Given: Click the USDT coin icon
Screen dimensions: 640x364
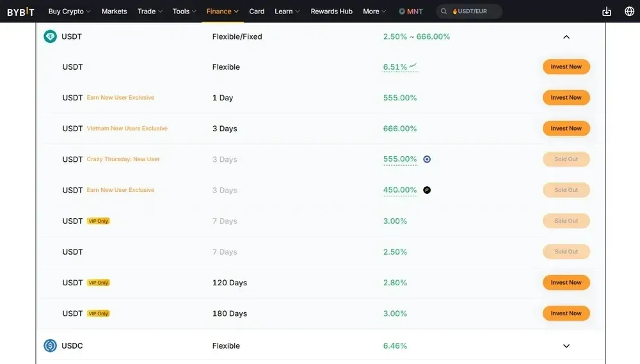Looking at the screenshot, I should [50, 36].
